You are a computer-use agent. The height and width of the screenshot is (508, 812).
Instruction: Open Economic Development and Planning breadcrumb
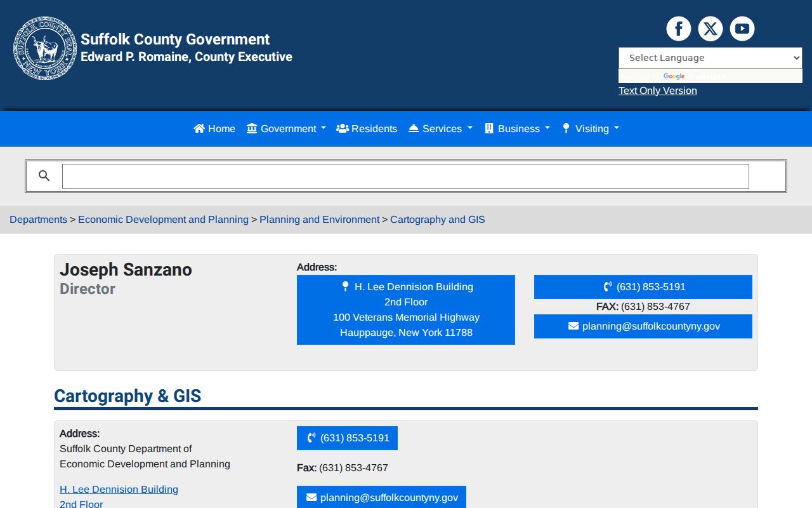(163, 220)
